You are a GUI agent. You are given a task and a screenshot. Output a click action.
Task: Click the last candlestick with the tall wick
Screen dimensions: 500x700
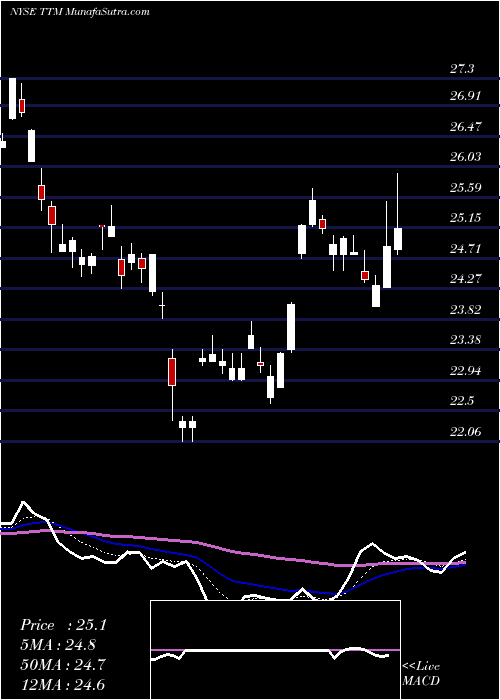[x=398, y=214]
